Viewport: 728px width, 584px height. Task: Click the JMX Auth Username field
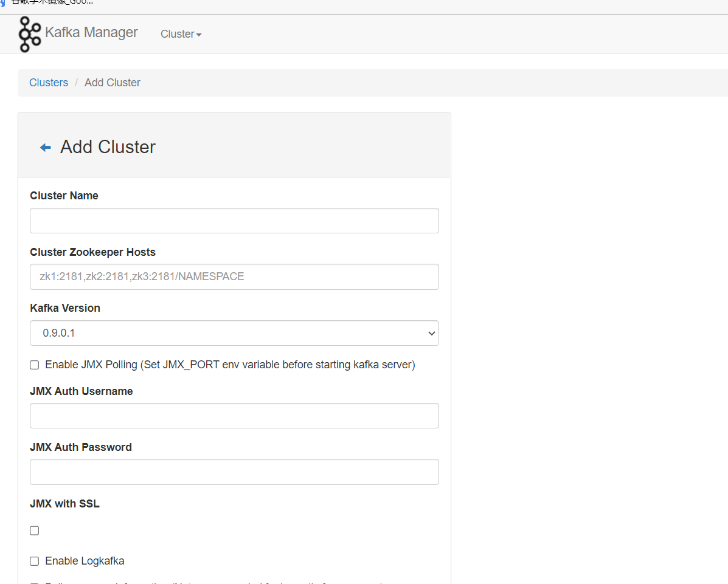pyautogui.click(x=234, y=416)
